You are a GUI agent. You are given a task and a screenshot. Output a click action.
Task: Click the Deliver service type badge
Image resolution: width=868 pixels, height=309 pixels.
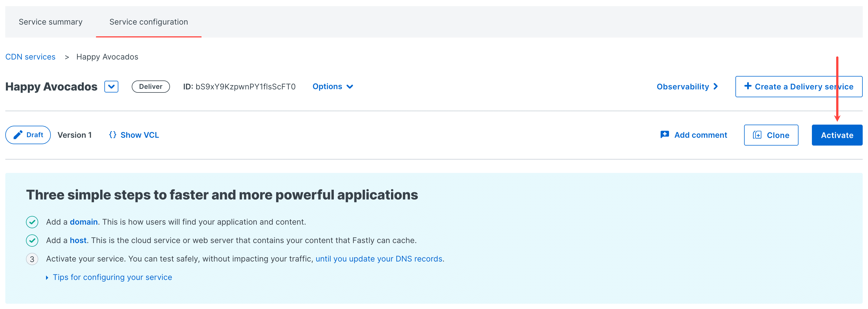point(151,87)
